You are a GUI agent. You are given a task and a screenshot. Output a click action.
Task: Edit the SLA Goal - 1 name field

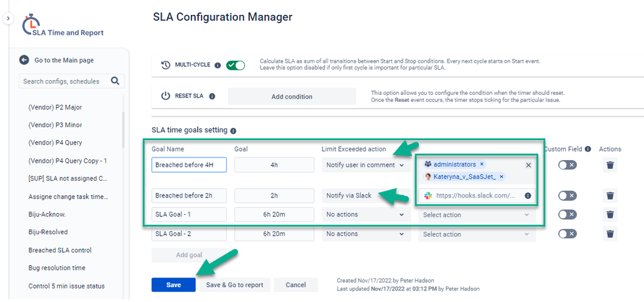pyautogui.click(x=189, y=214)
